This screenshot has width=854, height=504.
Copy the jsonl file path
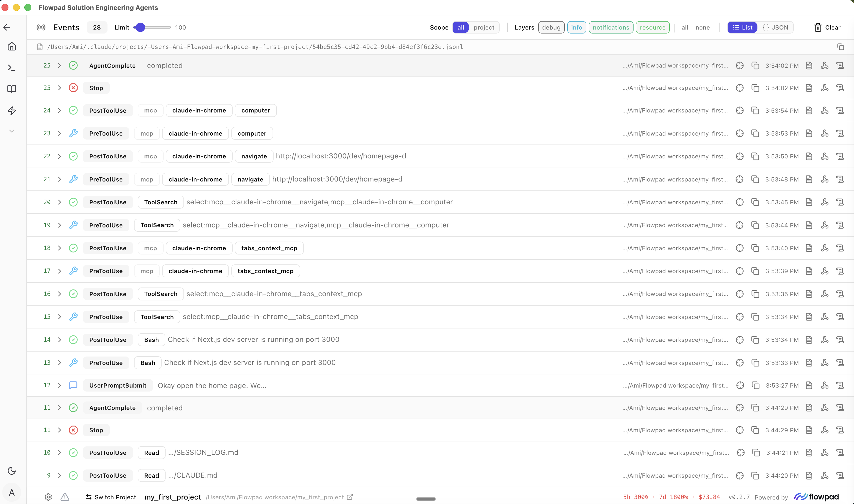(840, 47)
